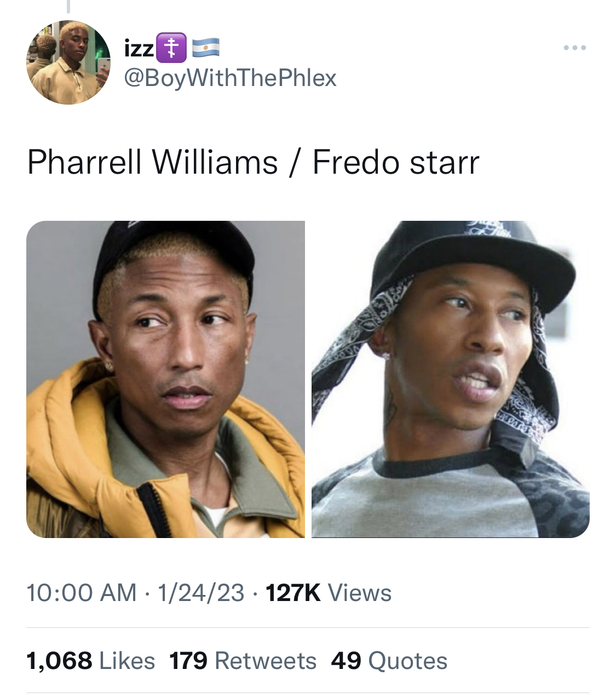Select the izz display name
616x698 pixels.
point(139,48)
